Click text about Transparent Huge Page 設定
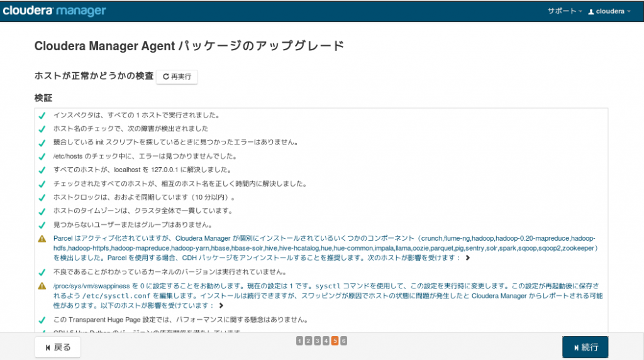Image resolution: width=644 pixels, height=360 pixels. tap(182, 319)
